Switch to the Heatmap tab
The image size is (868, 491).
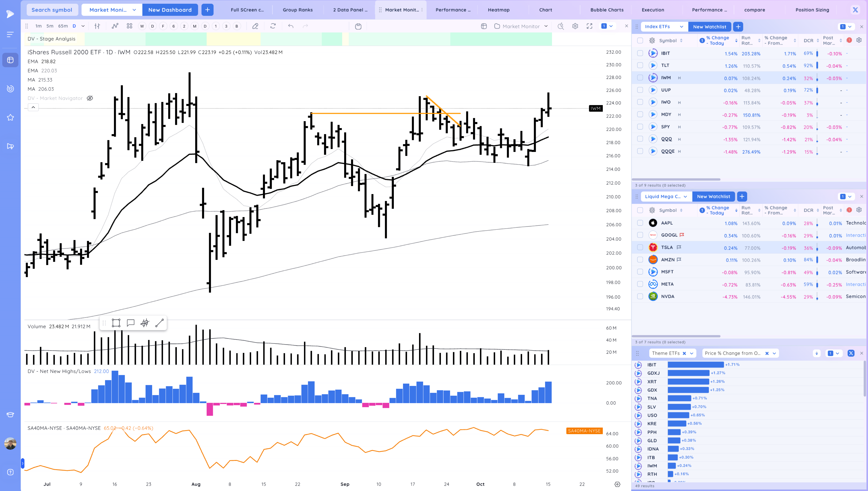pos(498,10)
